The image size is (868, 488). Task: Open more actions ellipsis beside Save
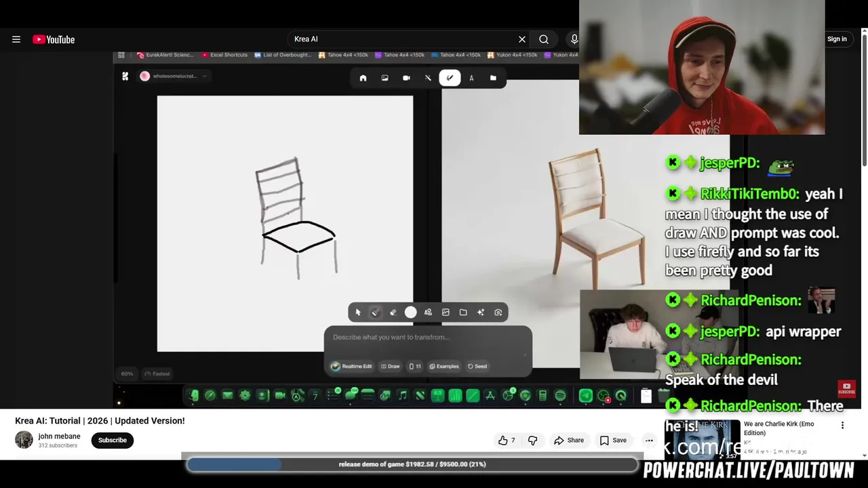pyautogui.click(x=649, y=441)
